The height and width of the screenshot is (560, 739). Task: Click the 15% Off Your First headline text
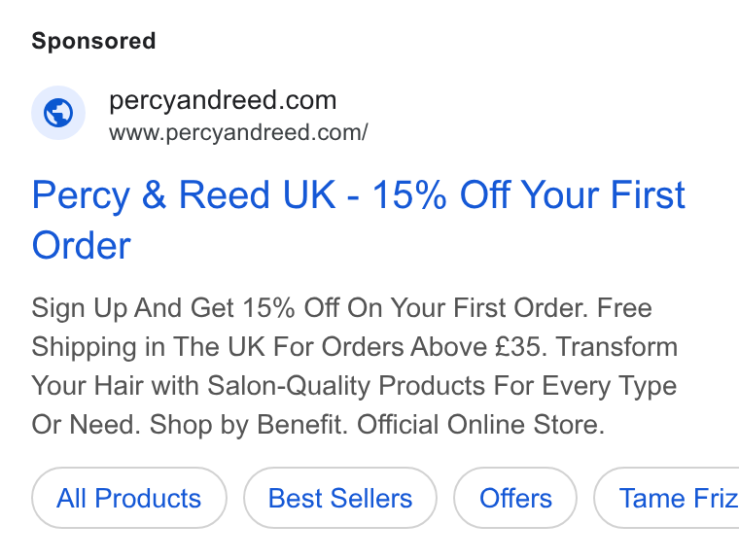pos(528,194)
